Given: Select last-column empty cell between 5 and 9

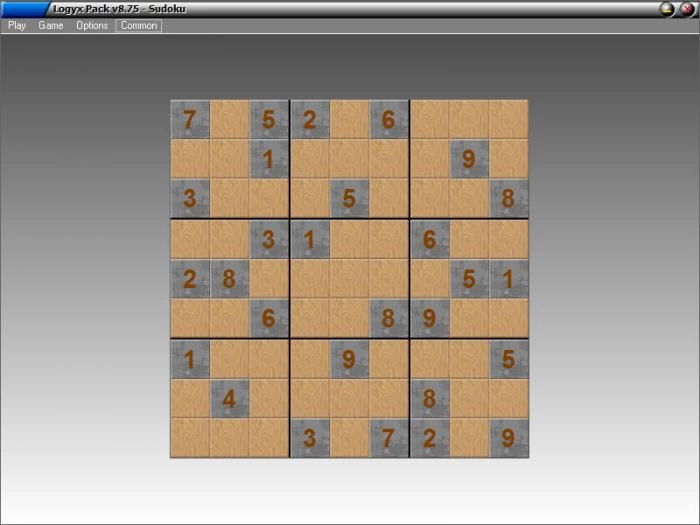Looking at the screenshot, I should [508, 398].
